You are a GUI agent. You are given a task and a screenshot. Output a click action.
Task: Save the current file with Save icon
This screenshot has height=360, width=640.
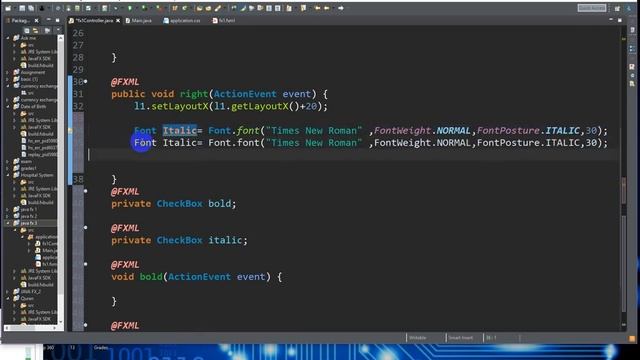click(22, 8)
